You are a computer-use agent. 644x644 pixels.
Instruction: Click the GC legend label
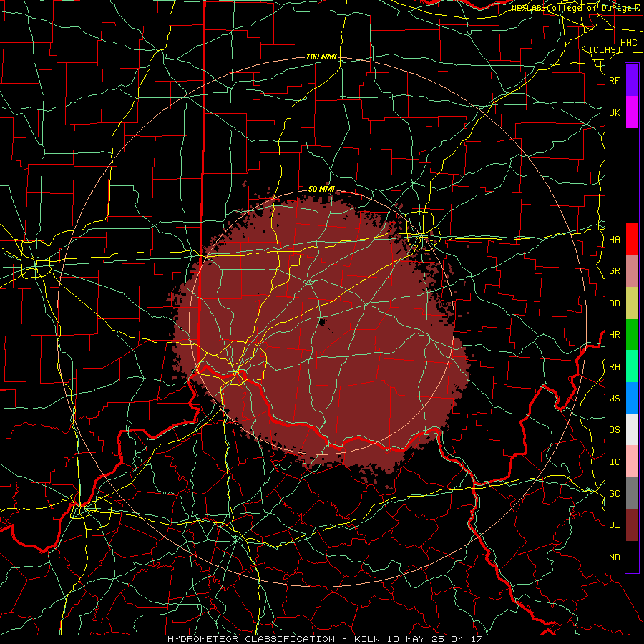tap(615, 494)
